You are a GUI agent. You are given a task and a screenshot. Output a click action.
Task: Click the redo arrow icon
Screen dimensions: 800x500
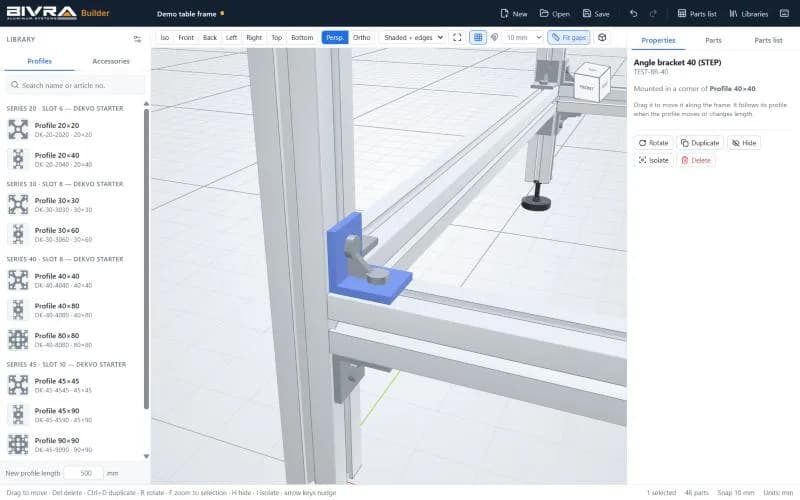click(653, 14)
